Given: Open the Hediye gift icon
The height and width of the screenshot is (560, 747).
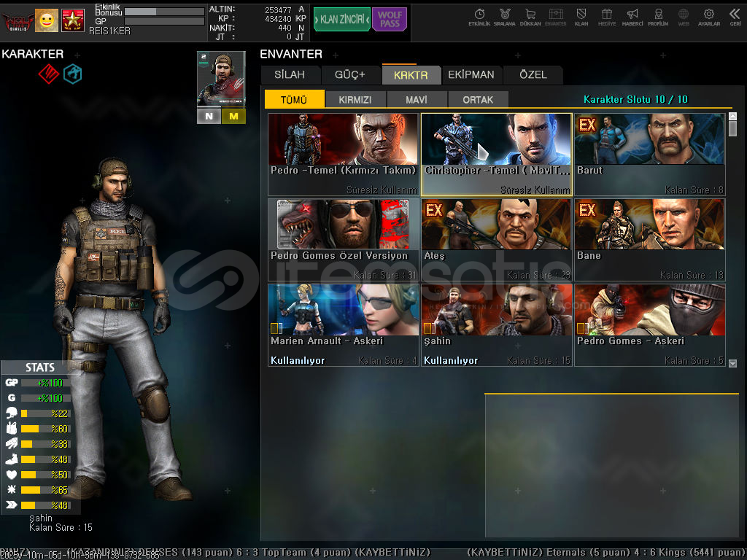Looking at the screenshot, I should [606, 17].
